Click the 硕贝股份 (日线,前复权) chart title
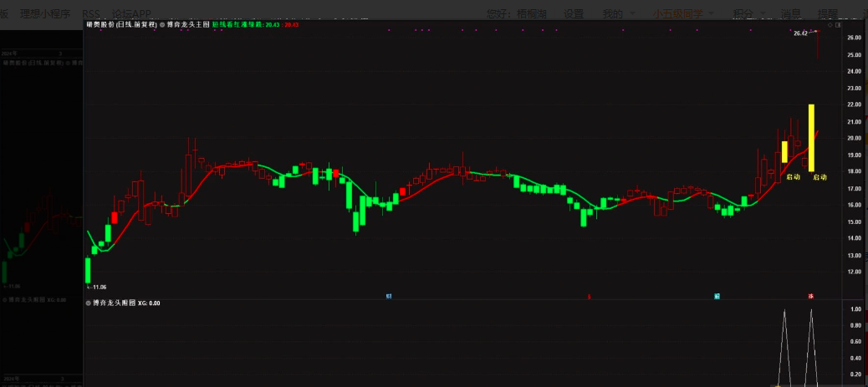The image size is (868, 387). (x=121, y=25)
